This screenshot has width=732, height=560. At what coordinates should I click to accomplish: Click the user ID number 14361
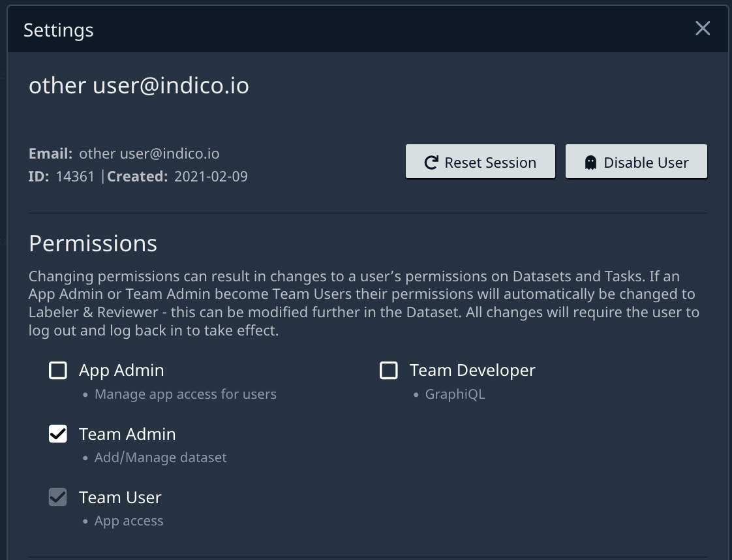pyautogui.click(x=74, y=176)
